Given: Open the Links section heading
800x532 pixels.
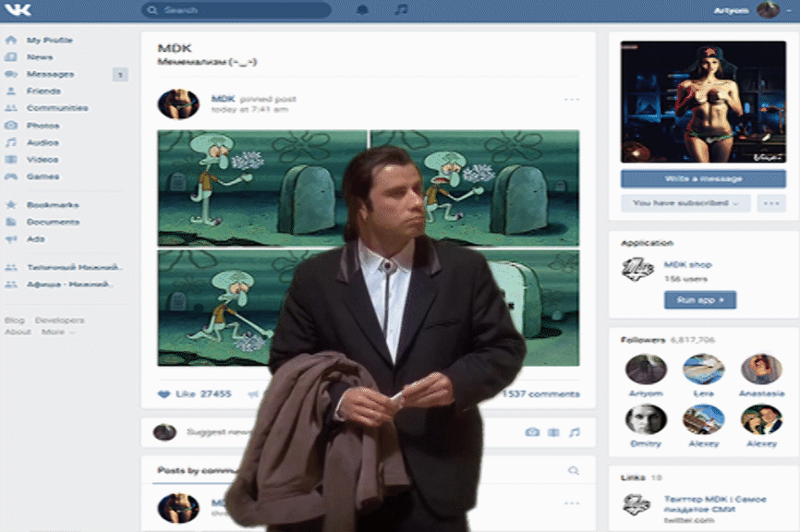Looking at the screenshot, I should pos(631,478).
